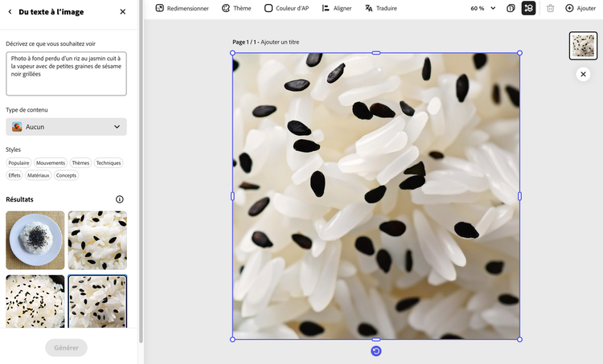Click the info icon next to Résultats
Screen dimensions: 603x364
[120, 199]
